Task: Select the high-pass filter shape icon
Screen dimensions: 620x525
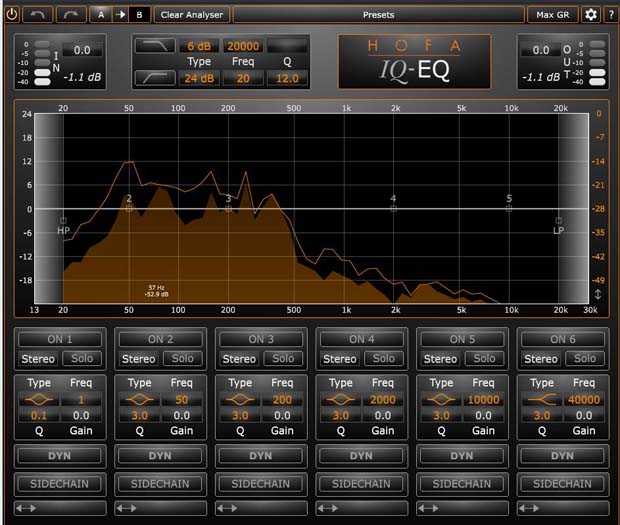Action: 155,78
